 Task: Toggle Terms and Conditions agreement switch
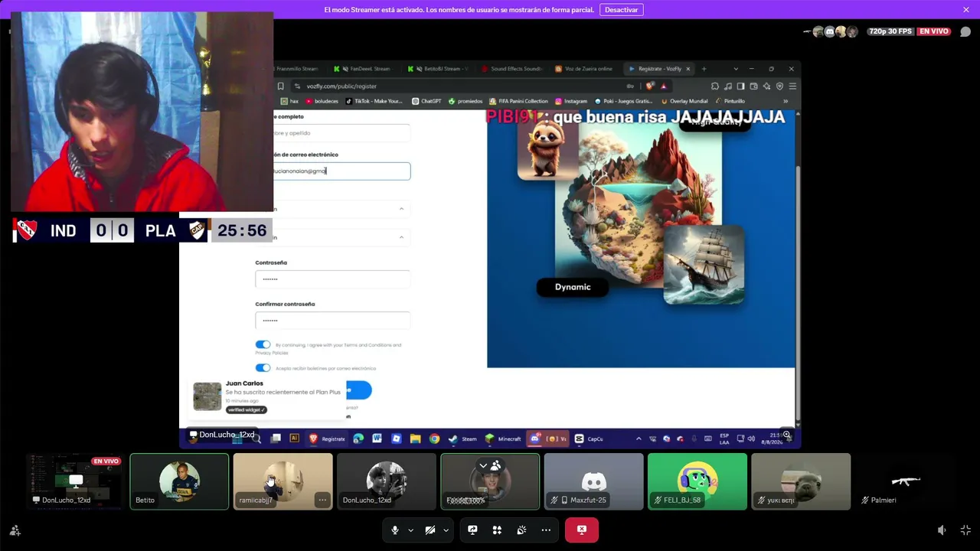[x=263, y=345]
